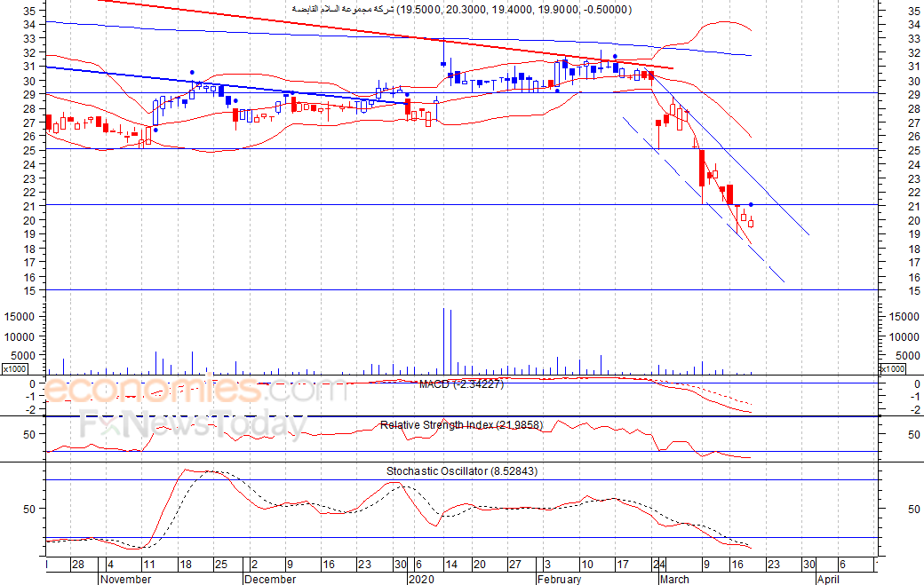Screen dimensions: 924x585
Task: Select the February month label
Action: (559, 579)
